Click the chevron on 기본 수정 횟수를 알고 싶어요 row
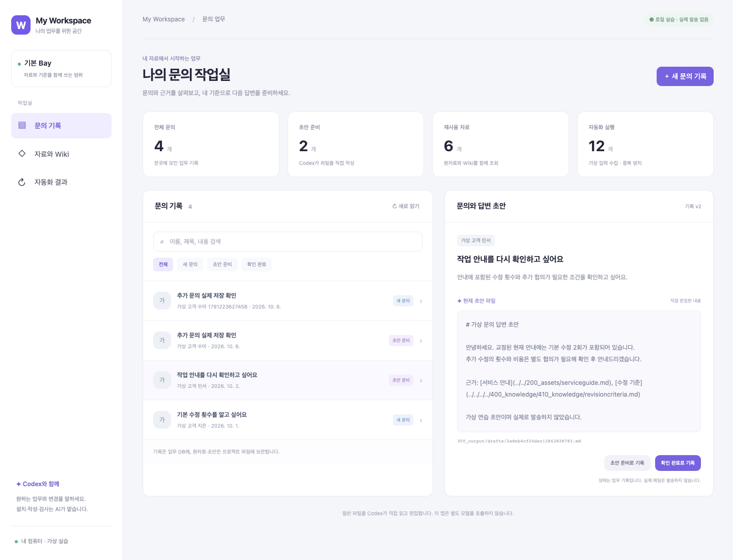The image size is (733, 560). (x=421, y=421)
